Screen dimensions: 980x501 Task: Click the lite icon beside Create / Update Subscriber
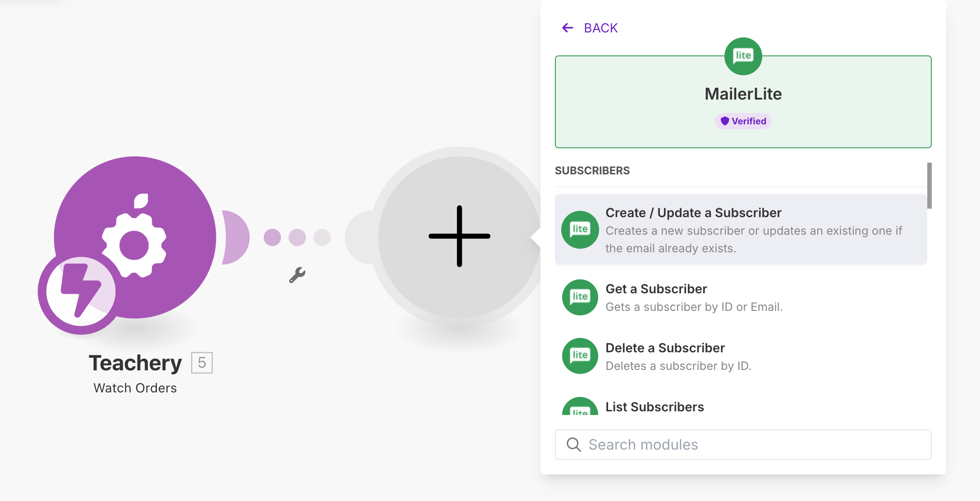click(x=580, y=230)
